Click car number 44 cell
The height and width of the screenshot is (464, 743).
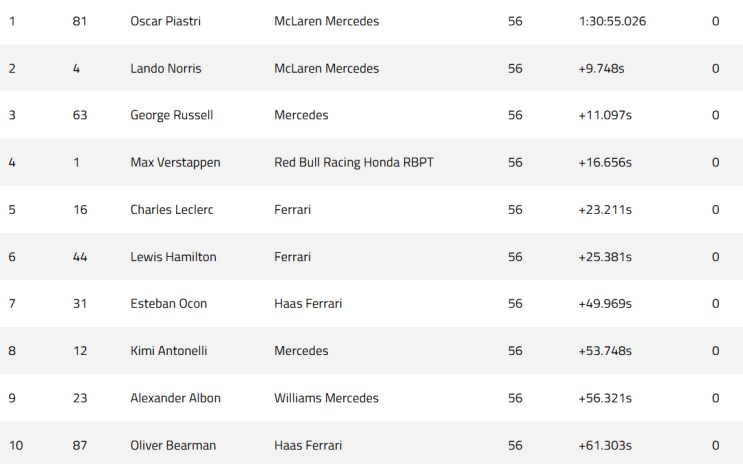(80, 257)
